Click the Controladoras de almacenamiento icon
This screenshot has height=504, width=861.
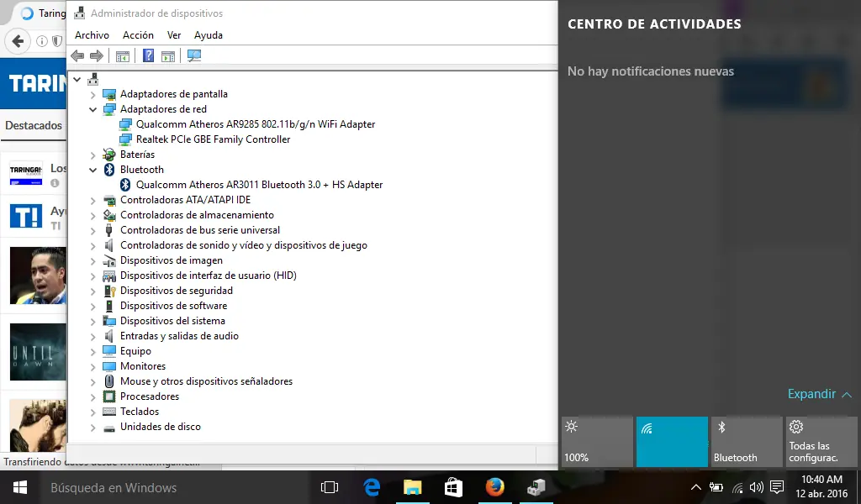109,215
